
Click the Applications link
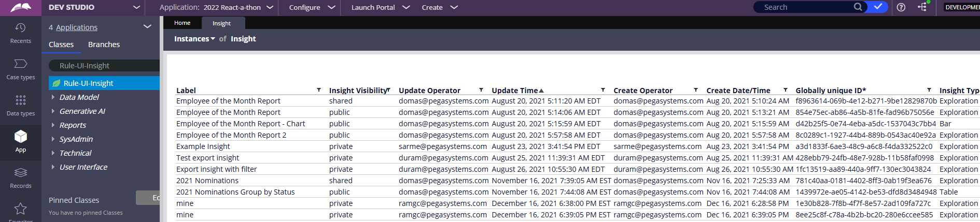pyautogui.click(x=77, y=27)
